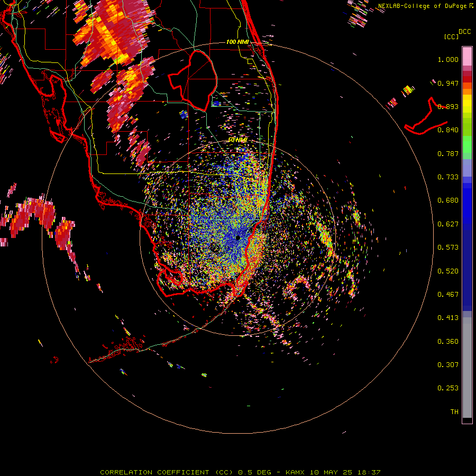Click the 0.840 scale value
The width and height of the screenshot is (476, 476).
[448, 130]
